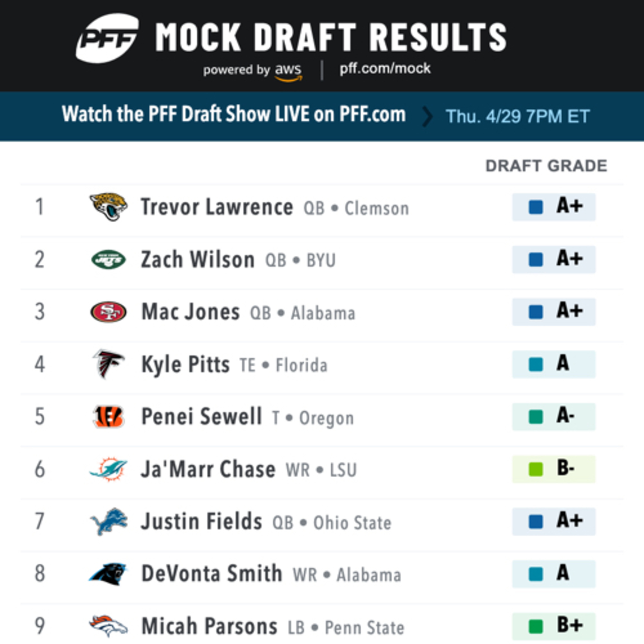This screenshot has height=644, width=644.
Task: Click Ja'Marr Chase's B- grade badge
Action: [554, 469]
